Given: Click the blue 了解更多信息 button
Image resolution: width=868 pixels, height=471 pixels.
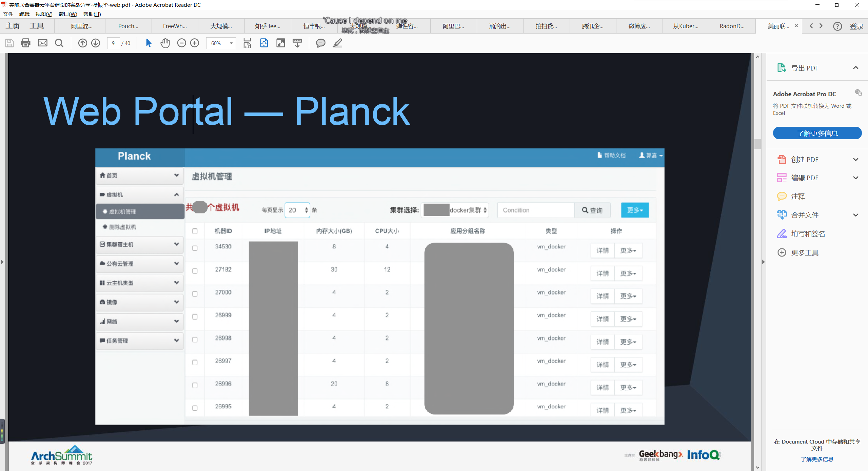Looking at the screenshot, I should [817, 133].
